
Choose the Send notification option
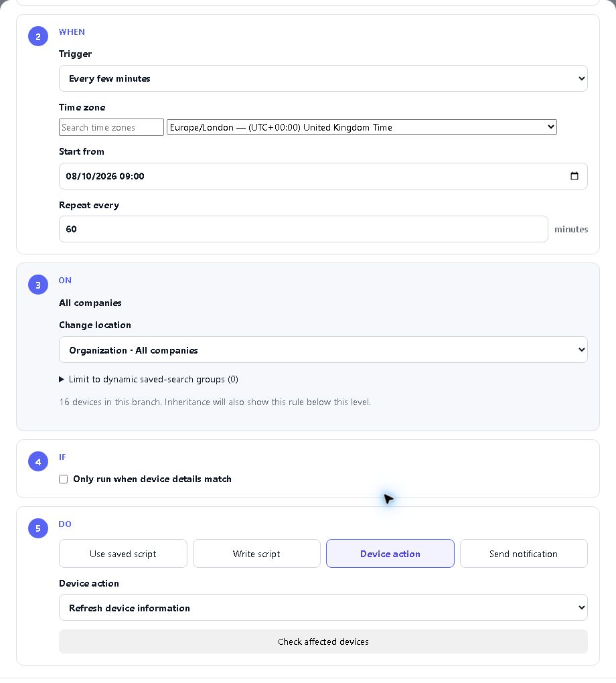(x=524, y=554)
